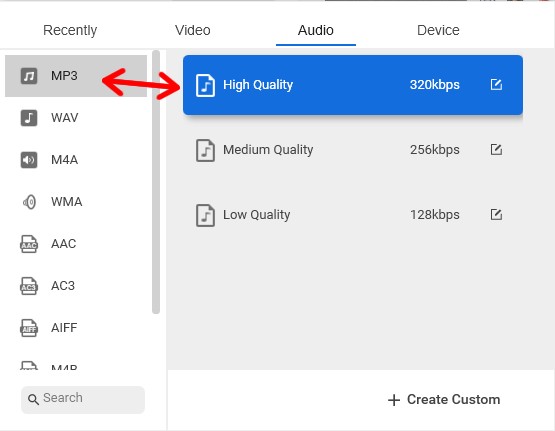
Task: Click the Create Custom button
Action: pyautogui.click(x=444, y=400)
